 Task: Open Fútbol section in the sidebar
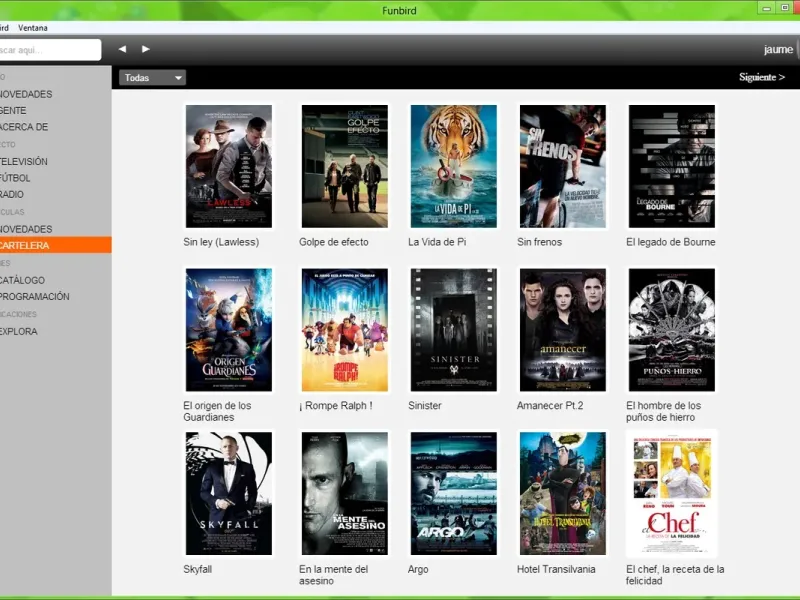[15, 178]
